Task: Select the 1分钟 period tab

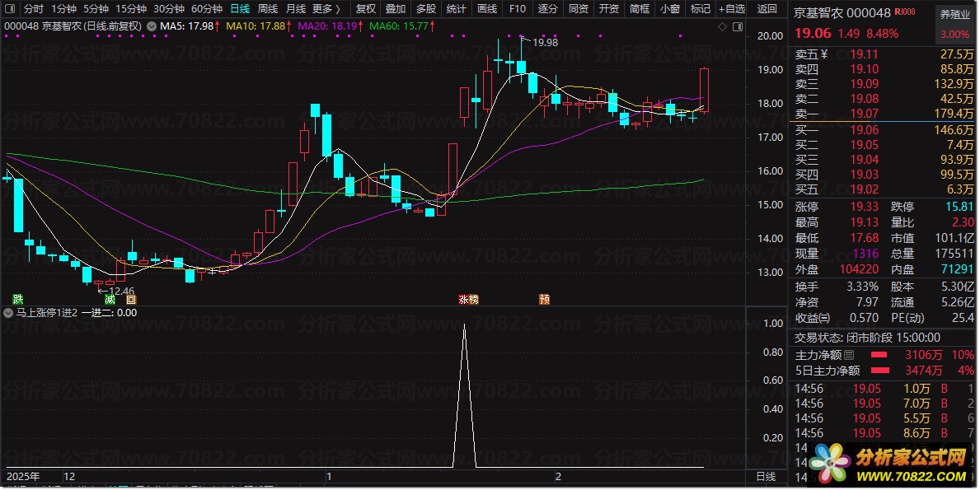Action: (63, 9)
